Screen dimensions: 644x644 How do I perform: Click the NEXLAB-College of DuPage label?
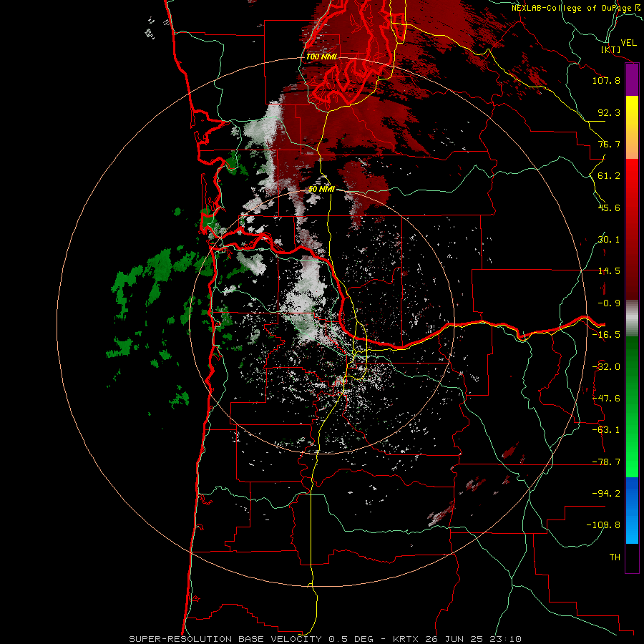pyautogui.click(x=572, y=8)
